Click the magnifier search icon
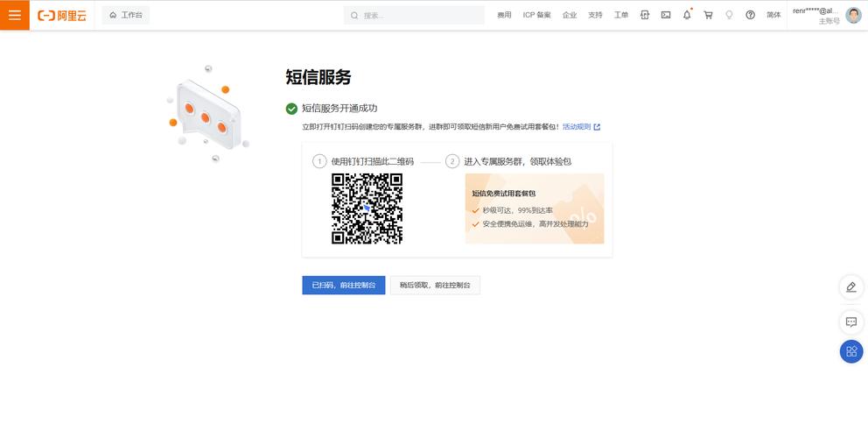868x438 pixels. click(x=354, y=16)
